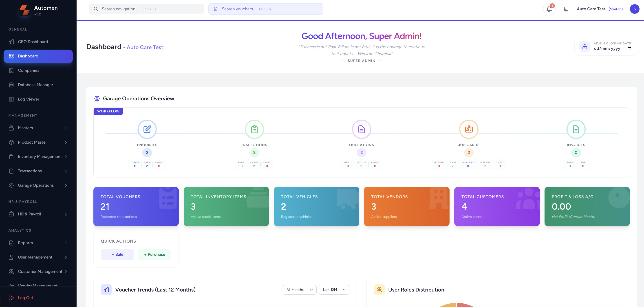Open the Job Cards workflow icon
Viewport: 644px width, 307px height.
[x=469, y=129]
